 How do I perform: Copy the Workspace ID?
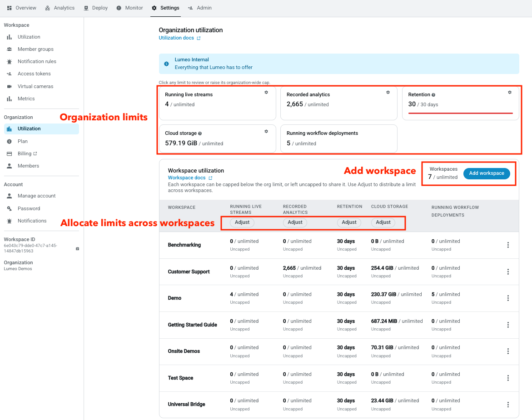click(x=77, y=249)
